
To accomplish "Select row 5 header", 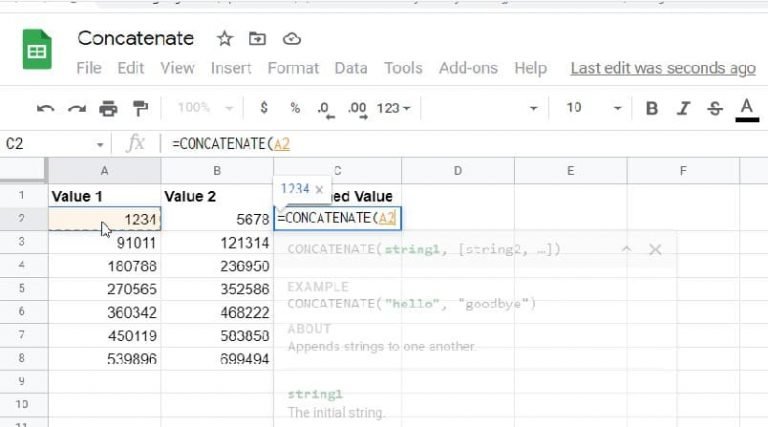I will pyautogui.click(x=22, y=288).
